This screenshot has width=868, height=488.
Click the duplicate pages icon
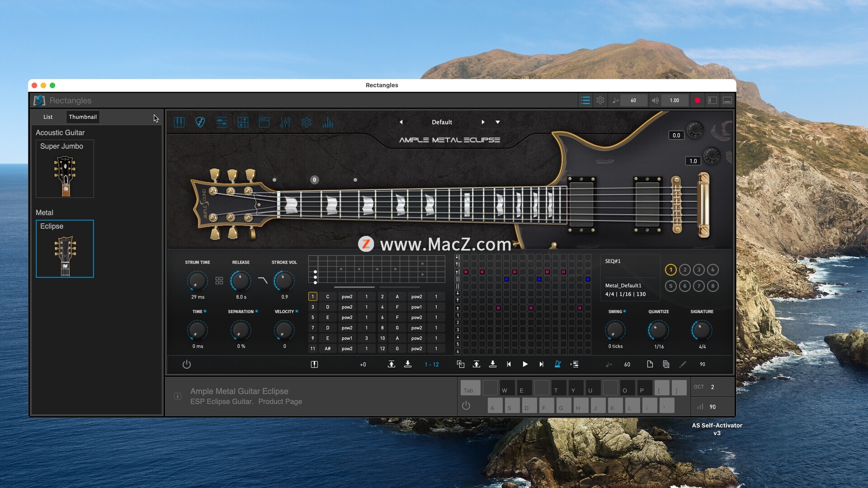(666, 364)
